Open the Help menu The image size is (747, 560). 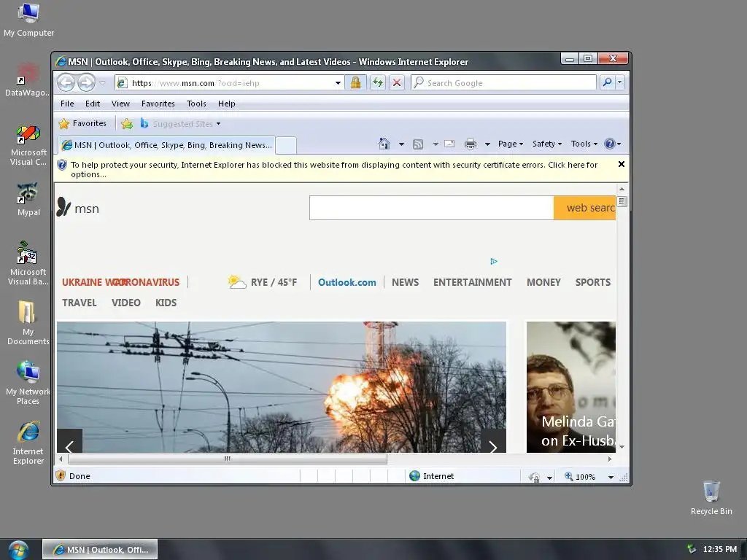click(x=227, y=104)
